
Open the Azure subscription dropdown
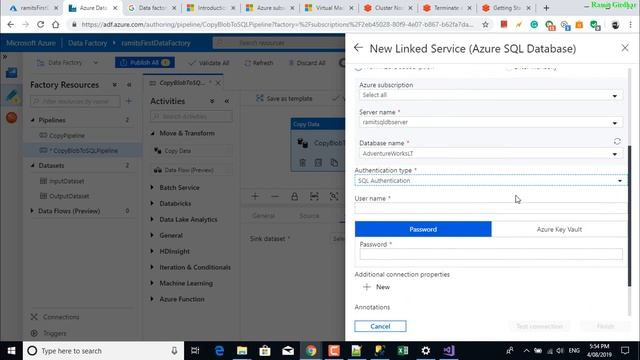pyautogui.click(x=491, y=95)
